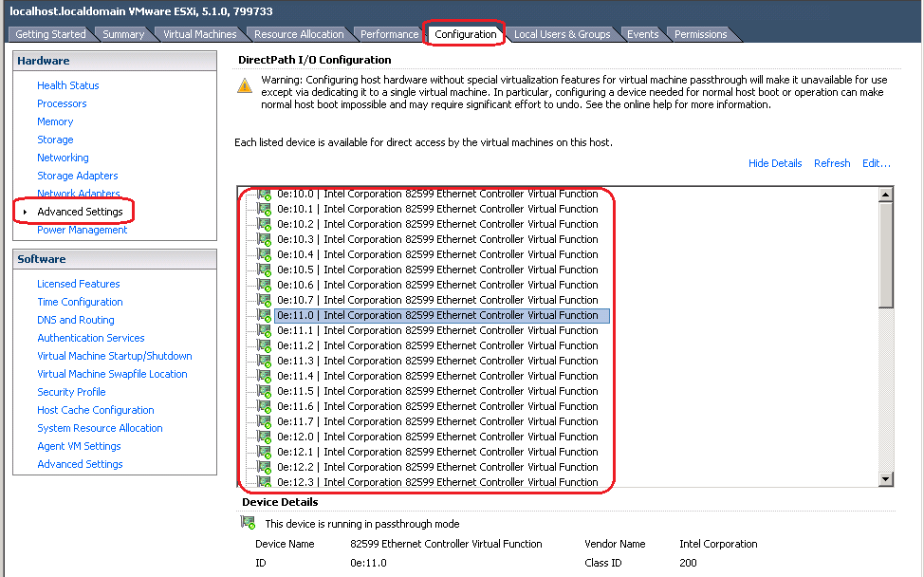Click the device icon for 0e:10.7
Screen dimensions: 924x577
pyautogui.click(x=265, y=301)
